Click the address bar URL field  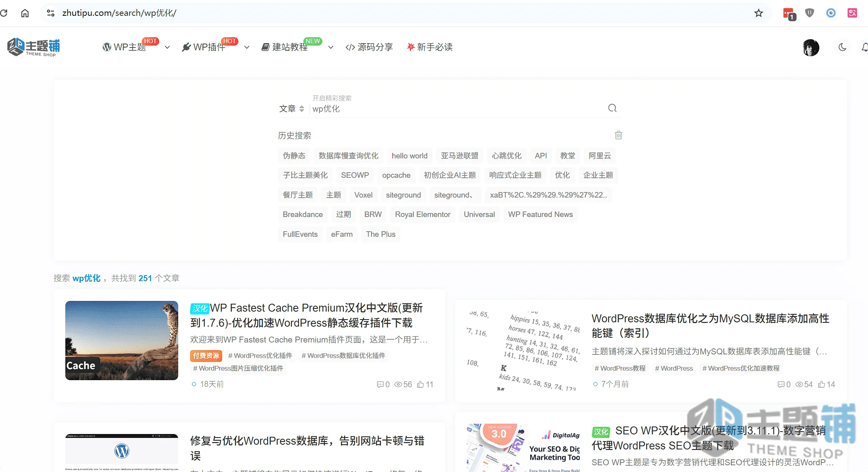406,13
